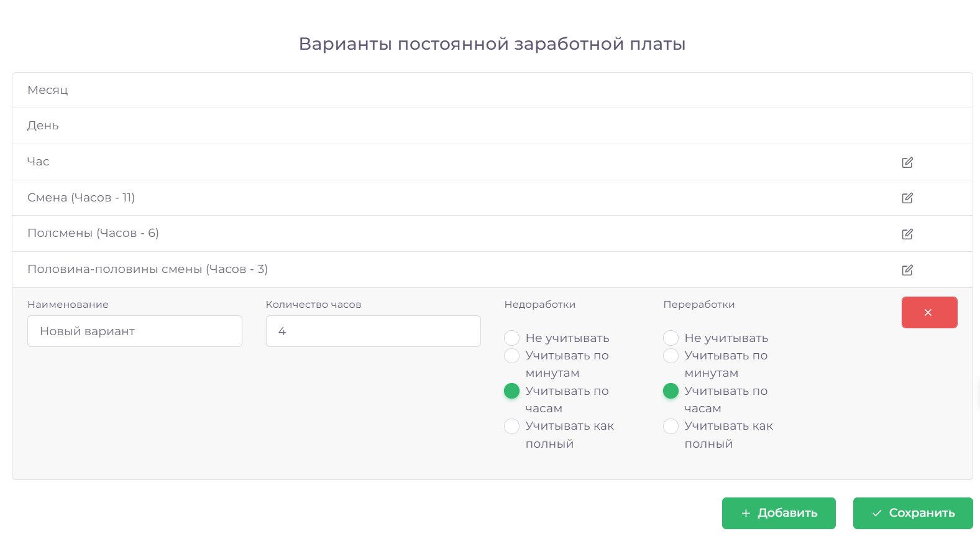Image resolution: width=980 pixels, height=536 pixels.
Task: Click the 'Час' row label
Action: 38,162
